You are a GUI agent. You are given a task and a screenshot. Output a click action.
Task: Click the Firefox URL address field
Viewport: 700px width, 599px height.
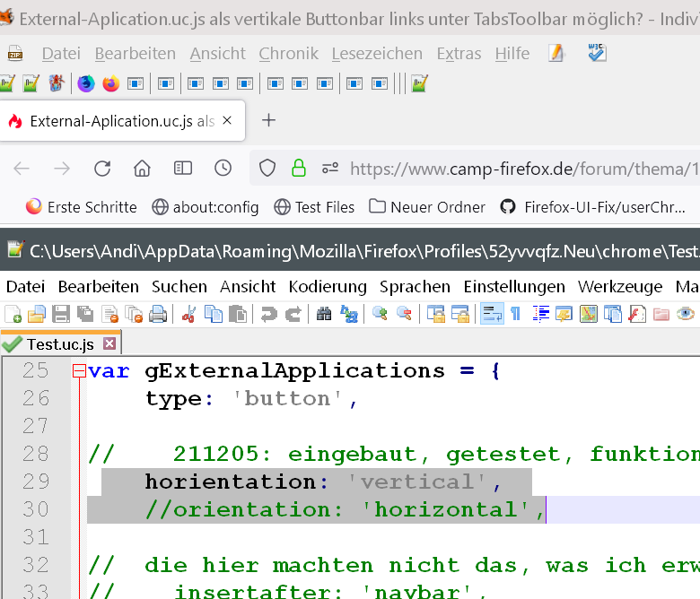coord(521,169)
